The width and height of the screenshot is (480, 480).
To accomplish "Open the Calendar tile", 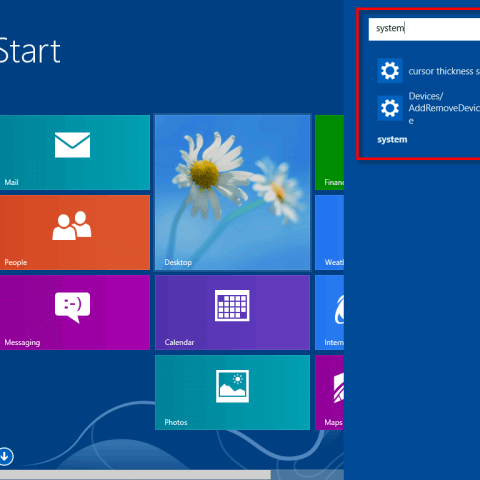I will [232, 312].
